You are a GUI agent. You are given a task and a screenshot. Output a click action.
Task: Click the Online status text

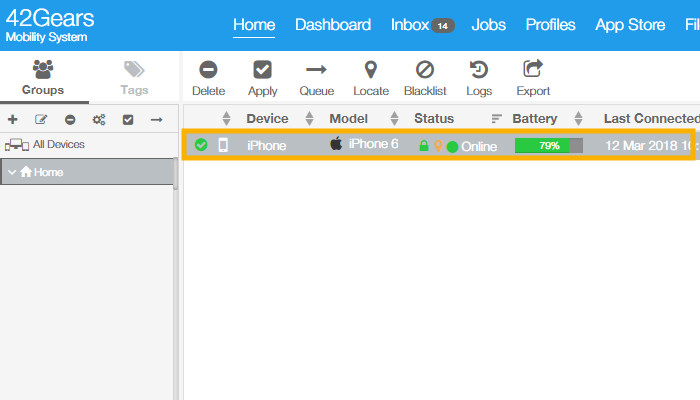[x=479, y=146]
